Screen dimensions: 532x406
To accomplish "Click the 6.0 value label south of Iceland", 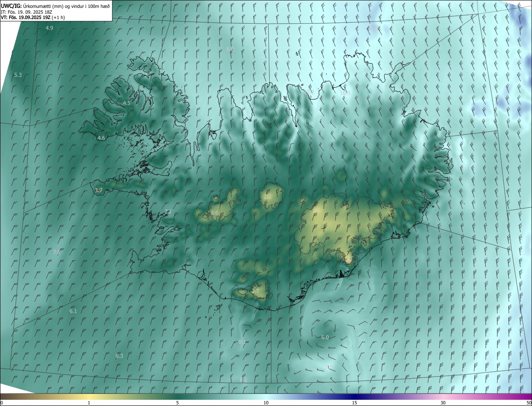I will 325,337.
